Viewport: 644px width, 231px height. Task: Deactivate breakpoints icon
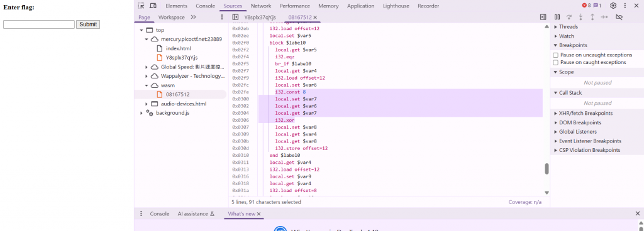point(619,17)
